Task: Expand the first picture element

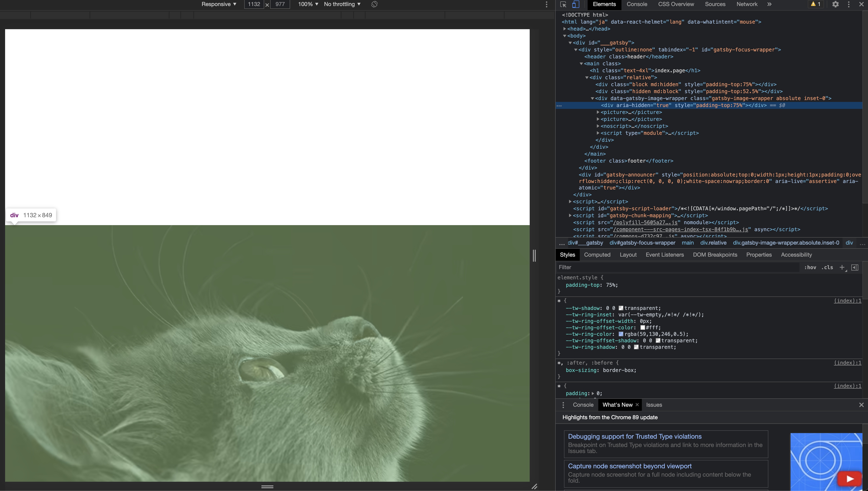Action: [x=598, y=112]
